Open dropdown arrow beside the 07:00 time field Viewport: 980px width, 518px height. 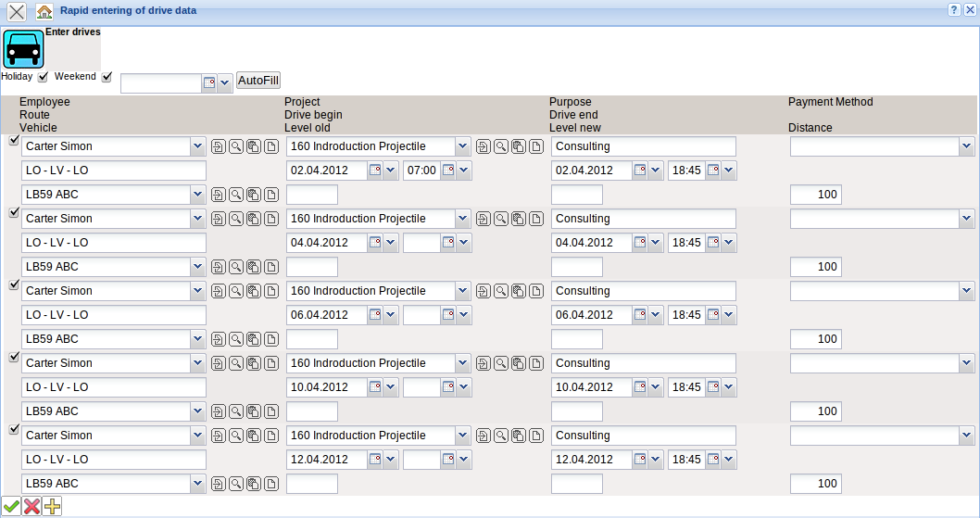point(464,171)
